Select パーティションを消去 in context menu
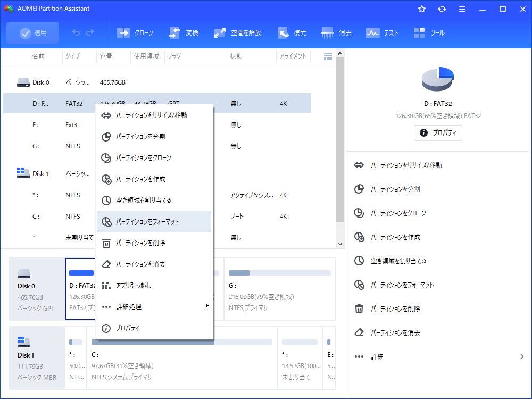 (154, 264)
